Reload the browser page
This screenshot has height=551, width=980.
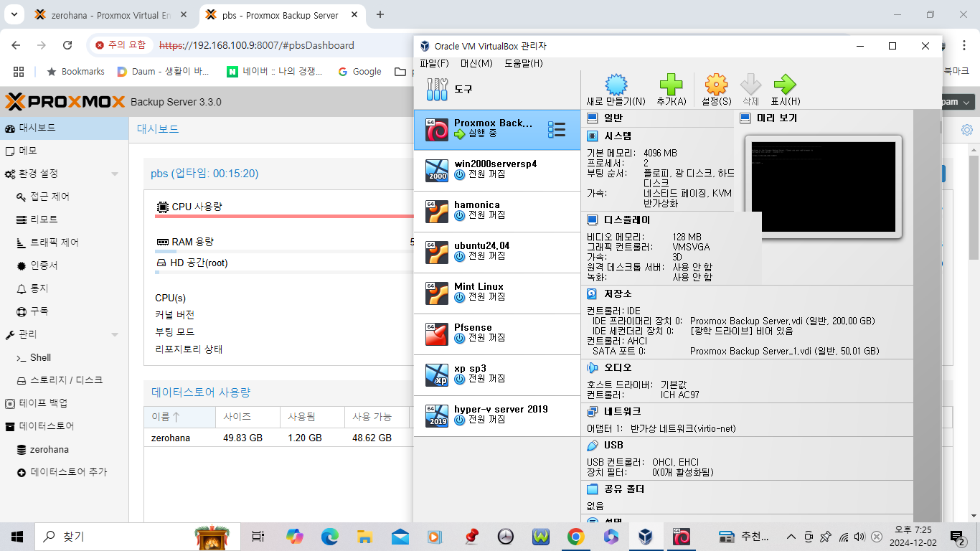(x=67, y=45)
